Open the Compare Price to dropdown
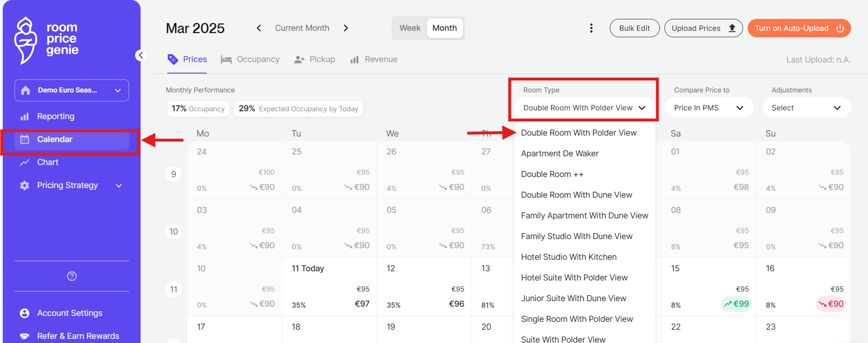 (x=708, y=108)
